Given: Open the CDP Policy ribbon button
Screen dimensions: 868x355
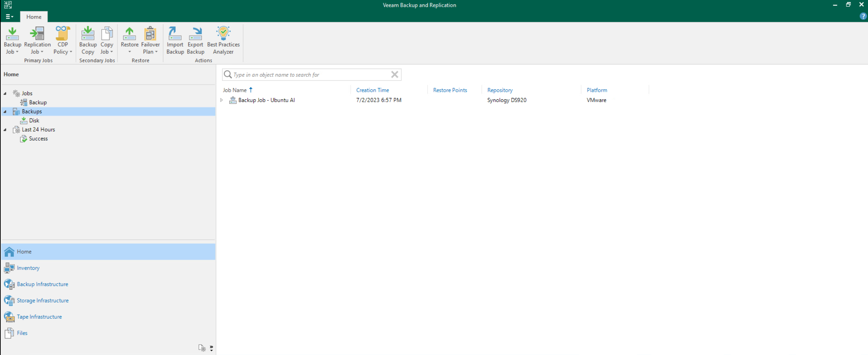Looking at the screenshot, I should [x=63, y=40].
